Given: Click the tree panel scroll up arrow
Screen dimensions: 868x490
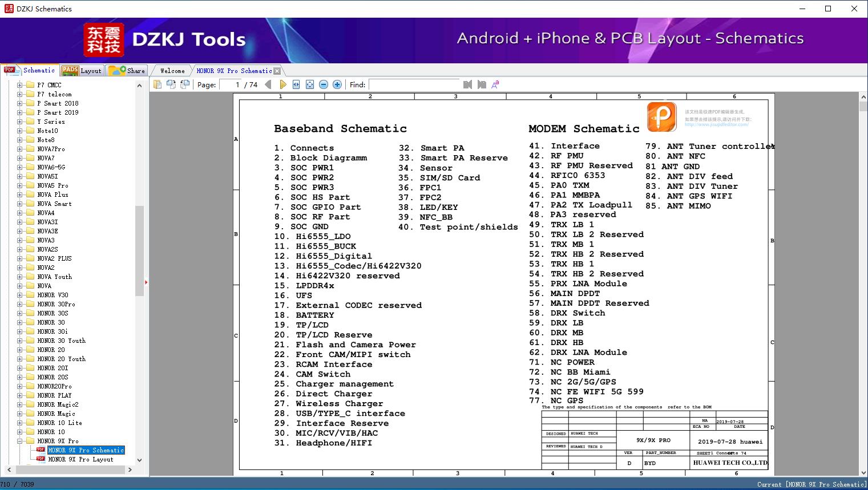Looking at the screenshot, I should (139, 86).
